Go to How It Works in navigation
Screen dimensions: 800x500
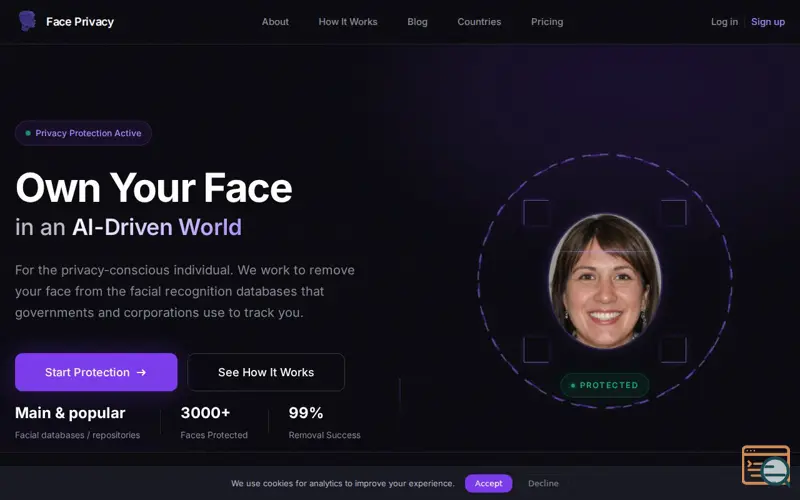click(x=348, y=22)
